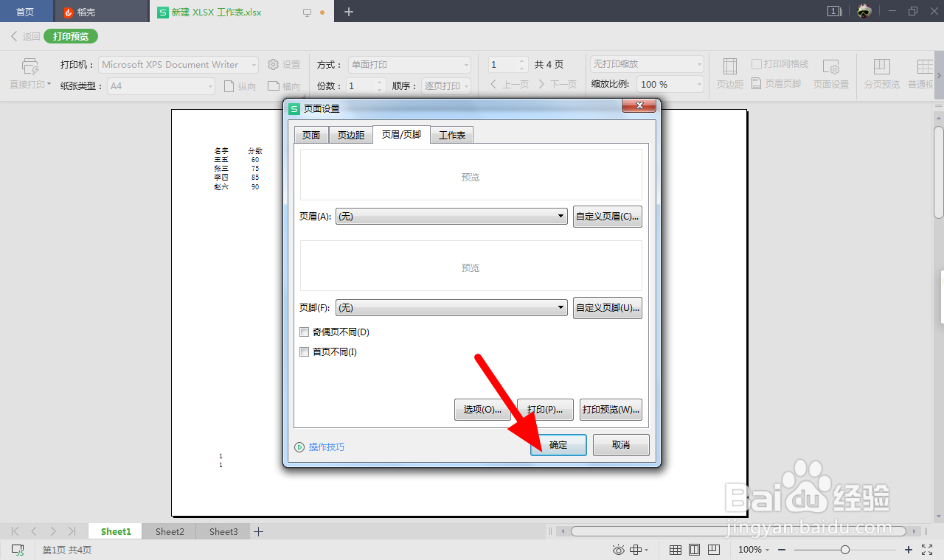The image size is (944, 560).
Task: Click the horizontal scrollbar track
Action: click(737, 531)
